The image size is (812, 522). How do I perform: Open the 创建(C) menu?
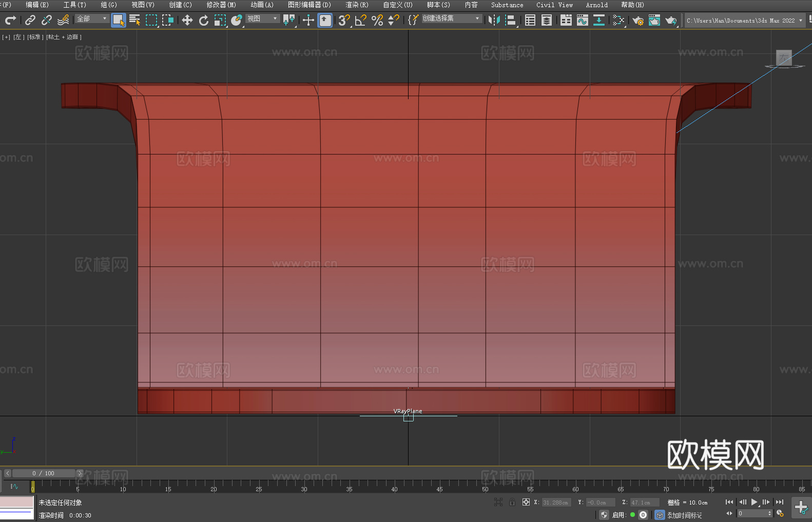[x=181, y=5]
